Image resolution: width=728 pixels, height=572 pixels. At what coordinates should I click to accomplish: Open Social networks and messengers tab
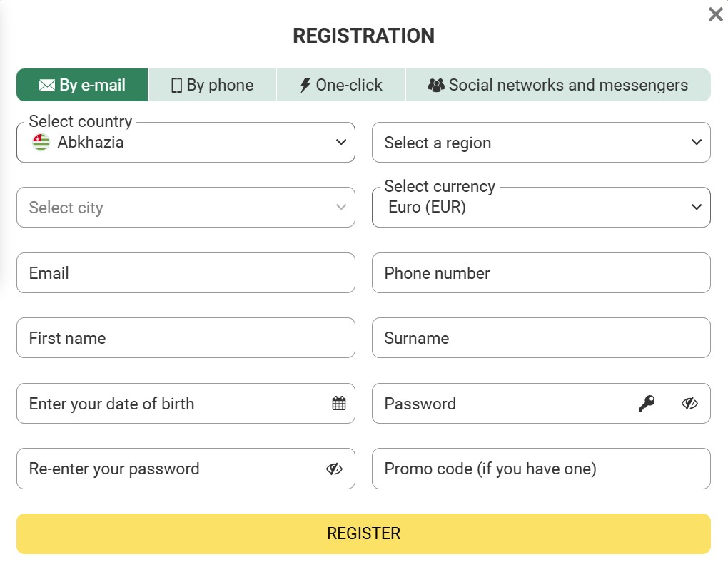click(558, 86)
